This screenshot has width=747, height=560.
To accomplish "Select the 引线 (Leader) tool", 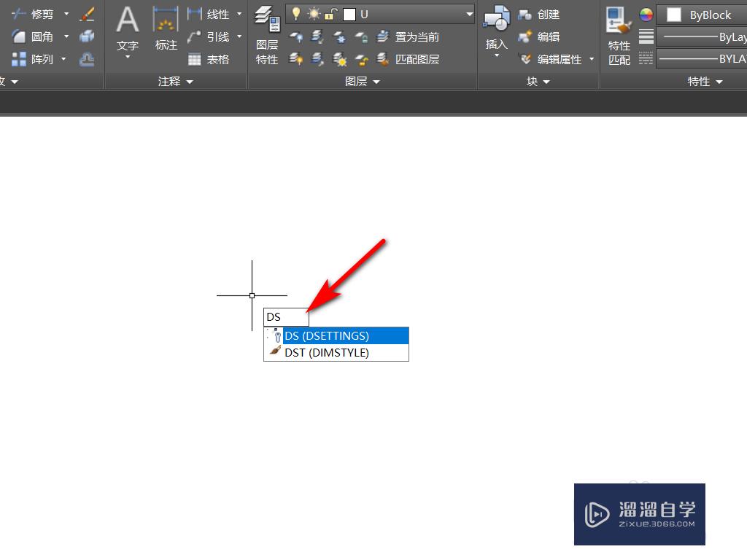I will tap(209, 36).
